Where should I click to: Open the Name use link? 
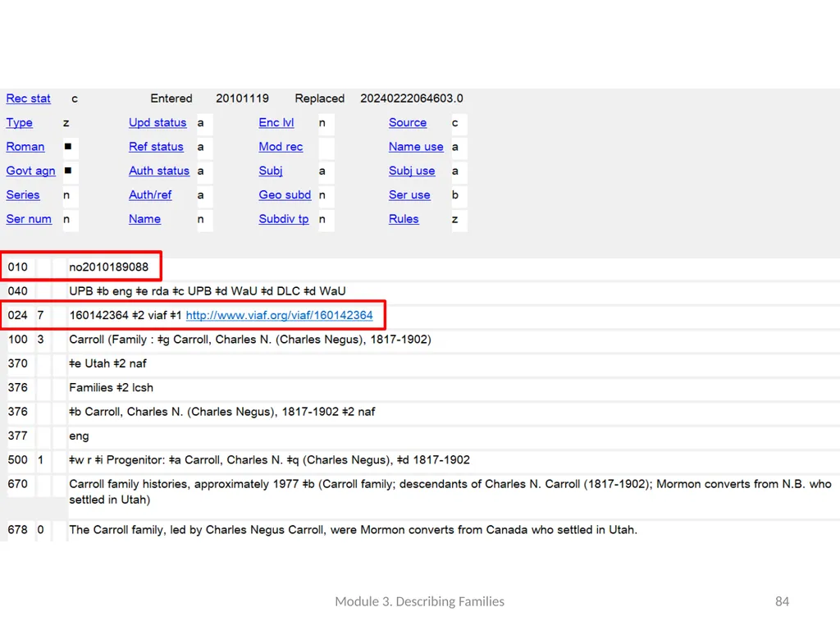[x=416, y=147]
